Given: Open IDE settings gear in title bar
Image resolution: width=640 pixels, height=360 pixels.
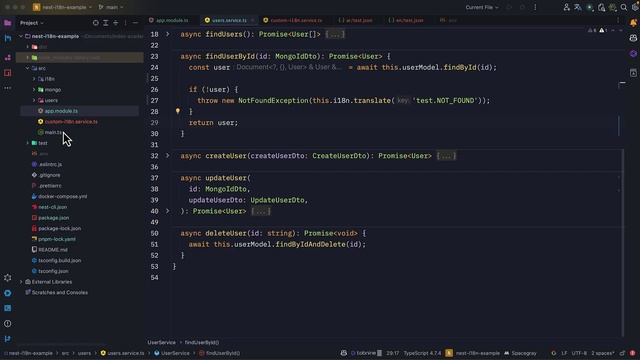Looking at the screenshot, I should coord(635,7).
